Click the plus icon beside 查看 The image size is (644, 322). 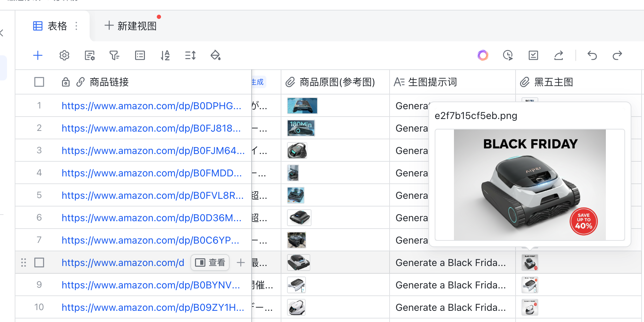point(240,262)
